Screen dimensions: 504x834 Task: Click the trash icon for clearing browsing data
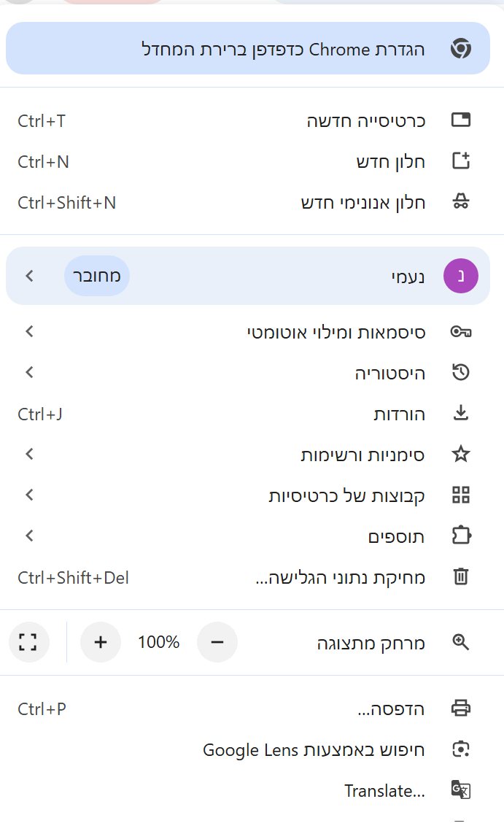[461, 577]
